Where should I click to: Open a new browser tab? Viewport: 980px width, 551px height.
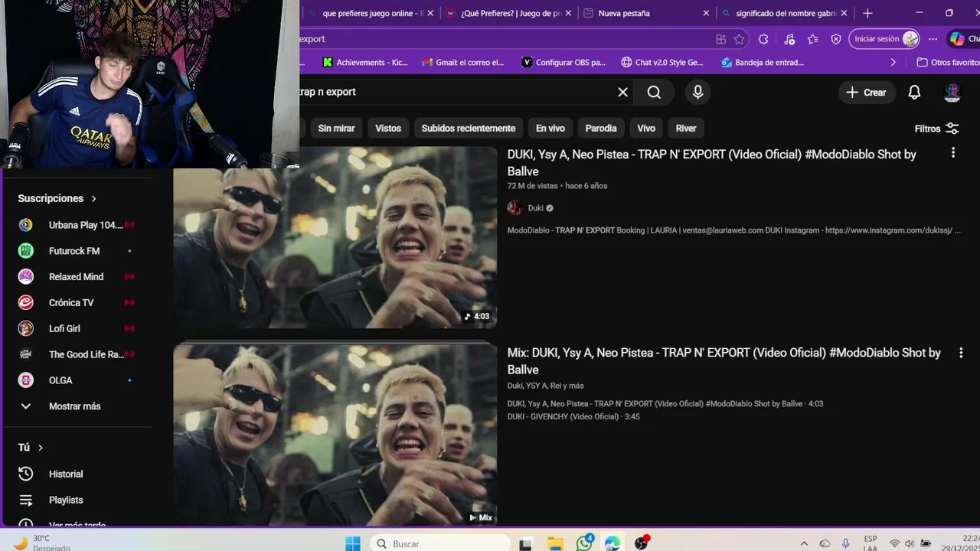867,13
